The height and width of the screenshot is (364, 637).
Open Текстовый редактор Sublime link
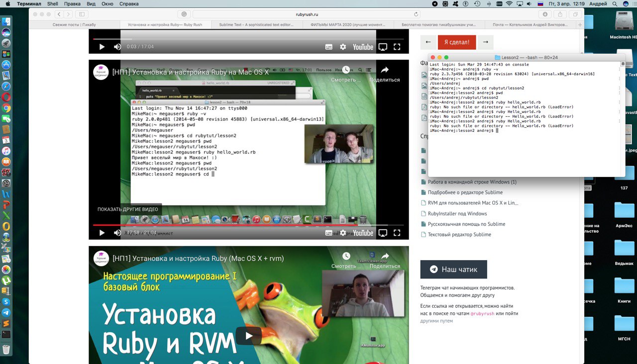[459, 234]
